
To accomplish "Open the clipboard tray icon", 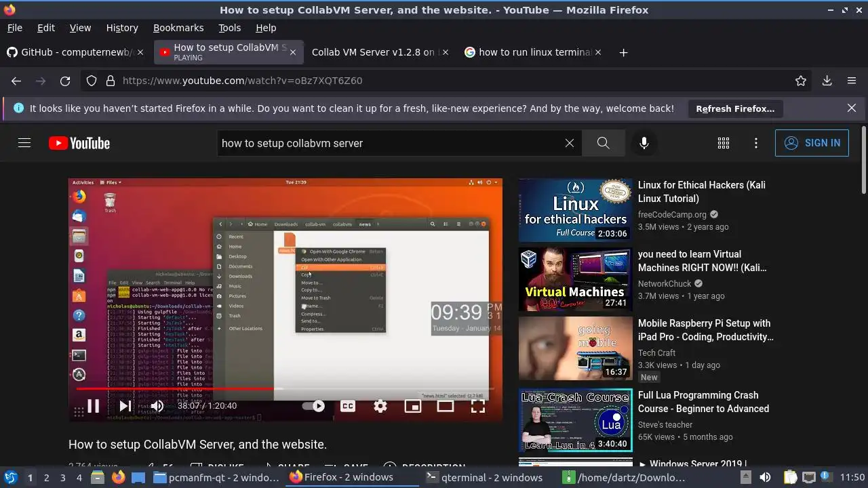I will tap(790, 477).
